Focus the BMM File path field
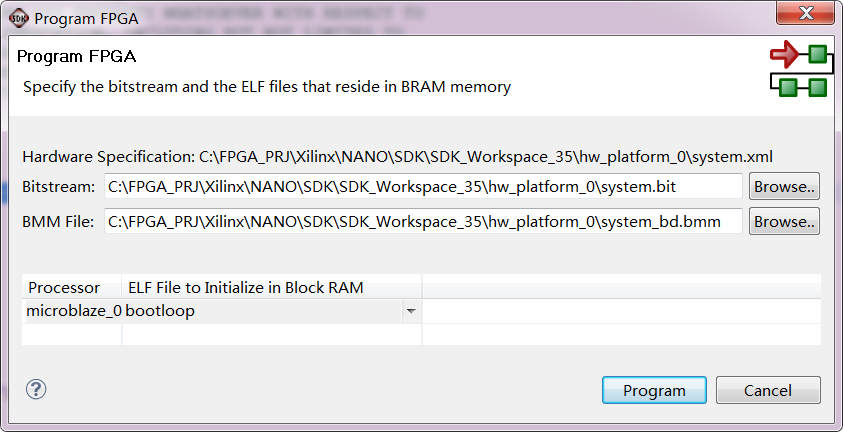The height and width of the screenshot is (432, 843). pos(423,221)
